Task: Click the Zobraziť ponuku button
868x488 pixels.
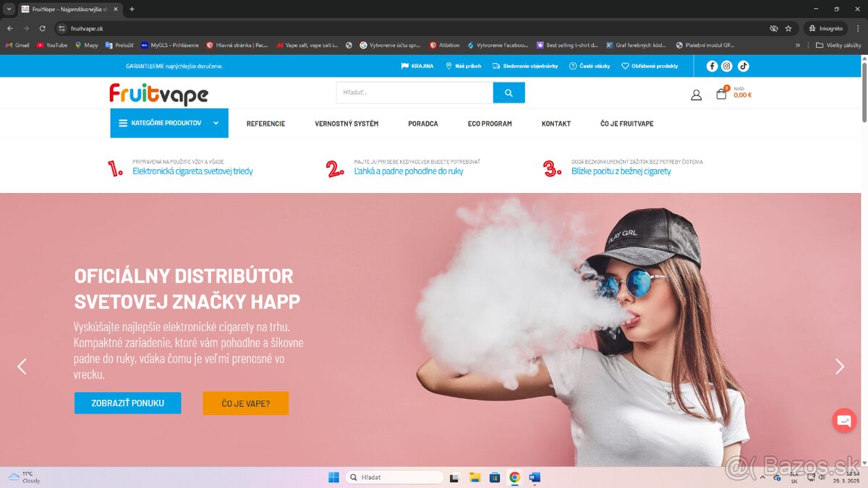Action: tap(127, 403)
